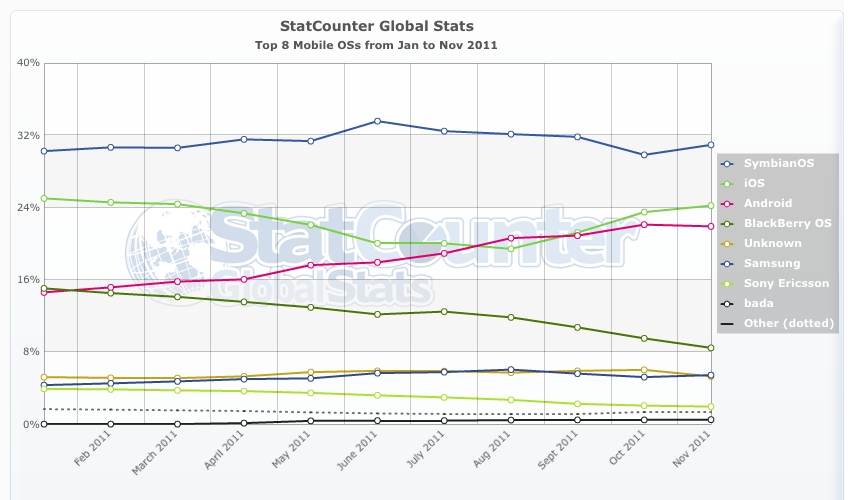The width and height of the screenshot is (854, 500).
Task: Click the Samsung legend marker icon
Action: click(727, 263)
